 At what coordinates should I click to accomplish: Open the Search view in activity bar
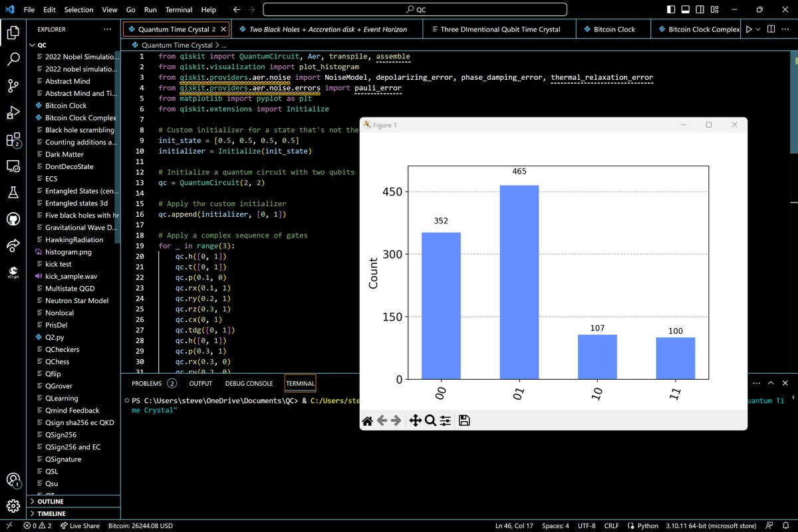13,59
